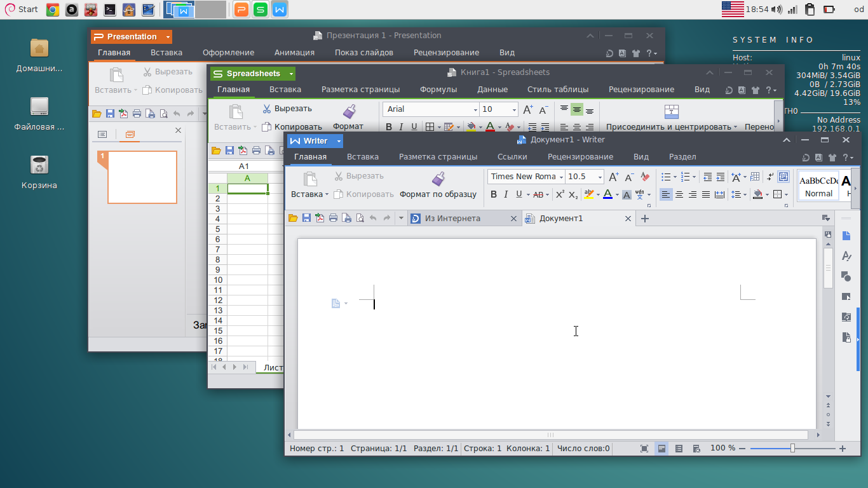Viewport: 868px width, 488px height.
Task: Click the Clear Formatting eraser icon
Action: pos(645,177)
